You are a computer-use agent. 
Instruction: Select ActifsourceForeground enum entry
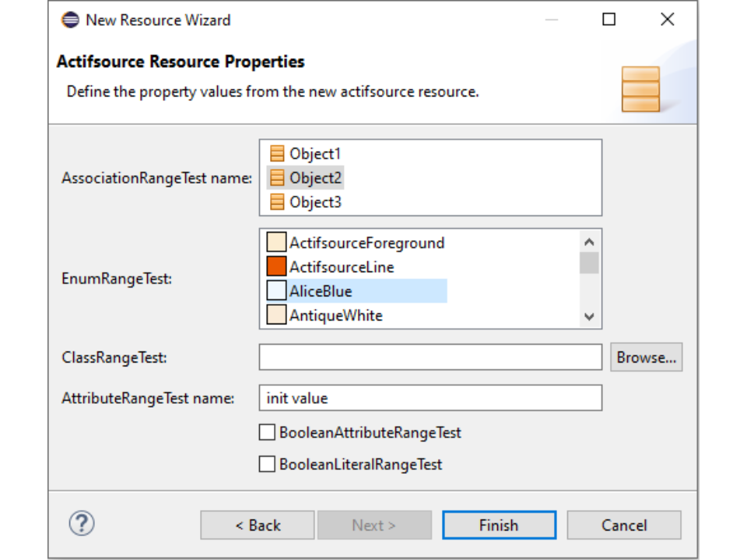tap(366, 243)
